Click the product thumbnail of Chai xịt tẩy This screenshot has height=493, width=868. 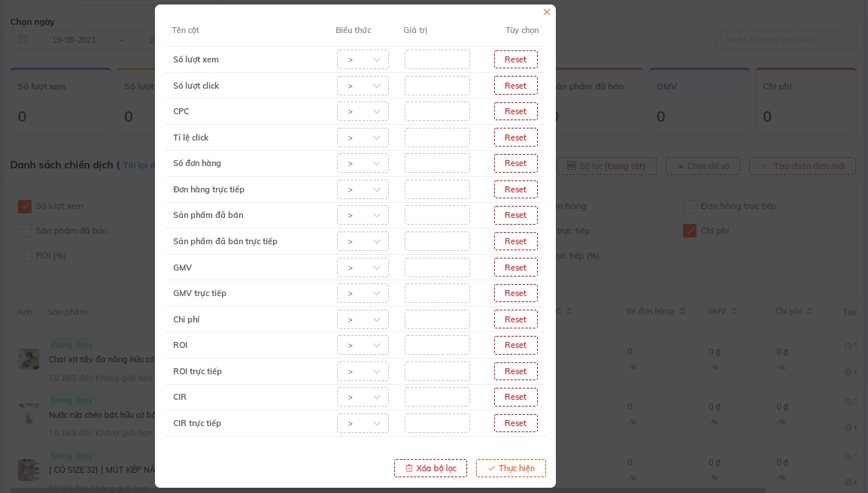(29, 358)
